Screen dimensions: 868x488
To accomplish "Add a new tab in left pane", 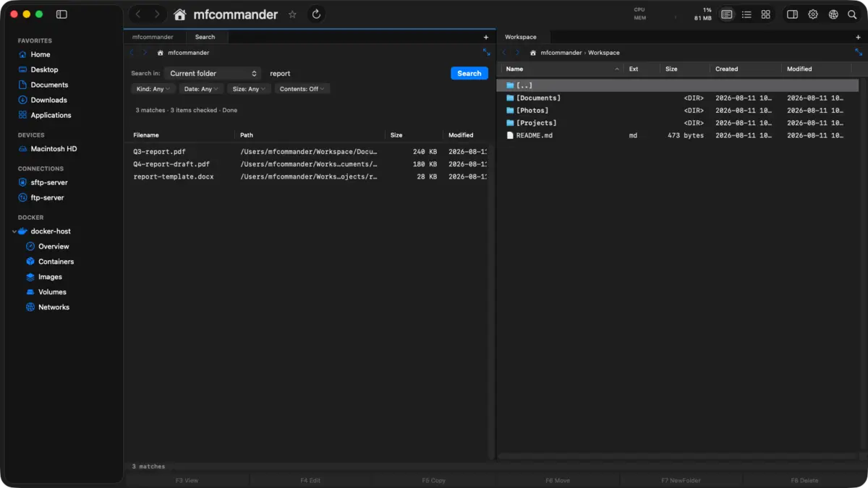I will tap(486, 37).
